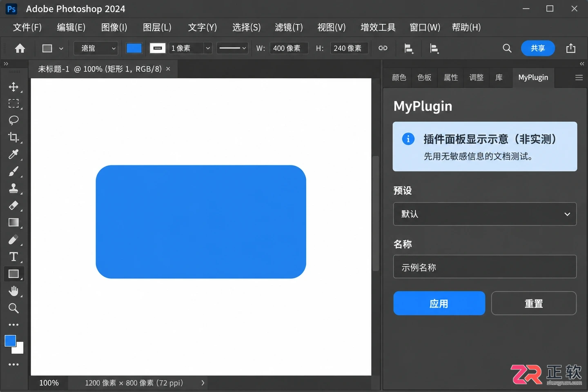This screenshot has height=392, width=588.
Task: Expand the status bar info arrow
Action: [x=203, y=383]
